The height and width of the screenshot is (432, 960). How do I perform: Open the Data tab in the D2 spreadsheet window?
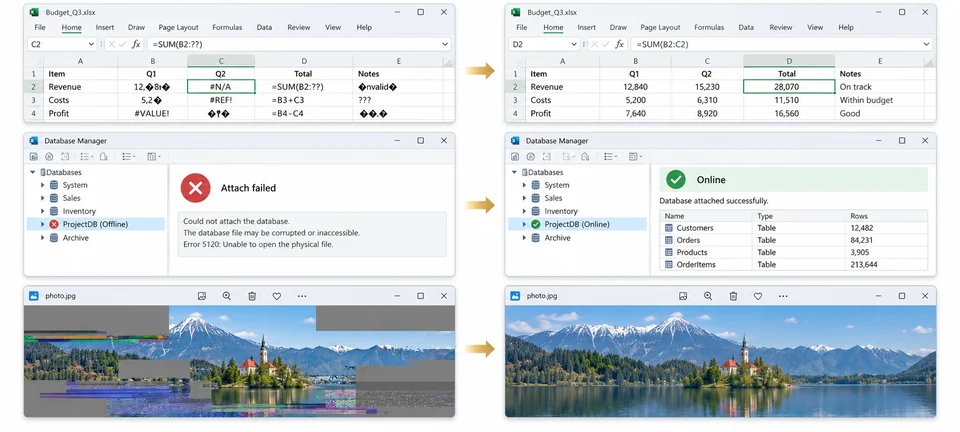[x=746, y=28]
